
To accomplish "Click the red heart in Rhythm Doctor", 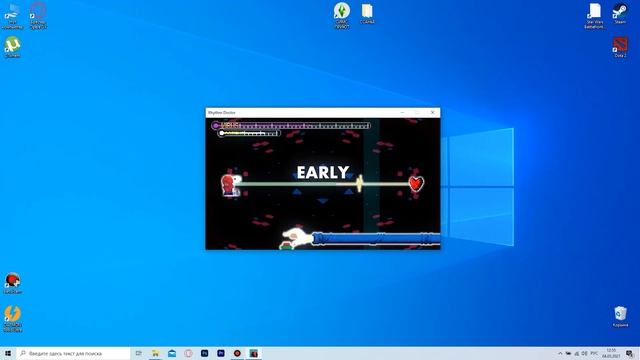I will tap(416, 184).
